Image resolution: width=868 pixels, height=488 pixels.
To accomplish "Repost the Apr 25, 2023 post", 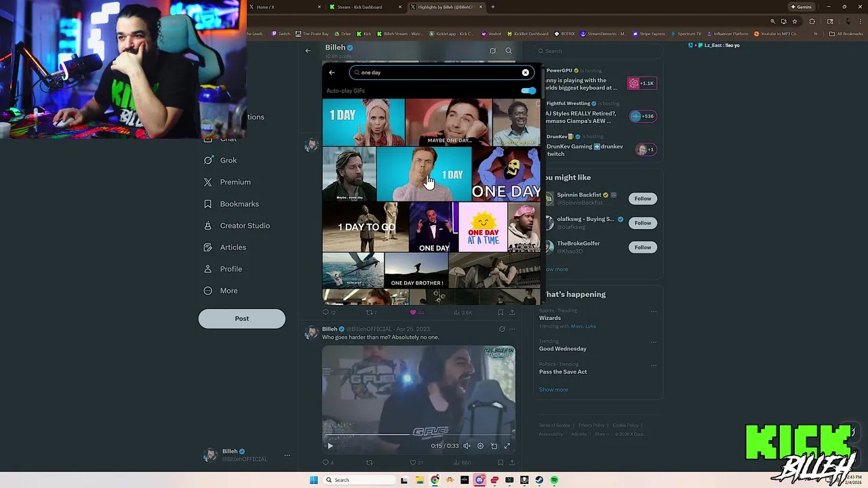I will 370,463.
